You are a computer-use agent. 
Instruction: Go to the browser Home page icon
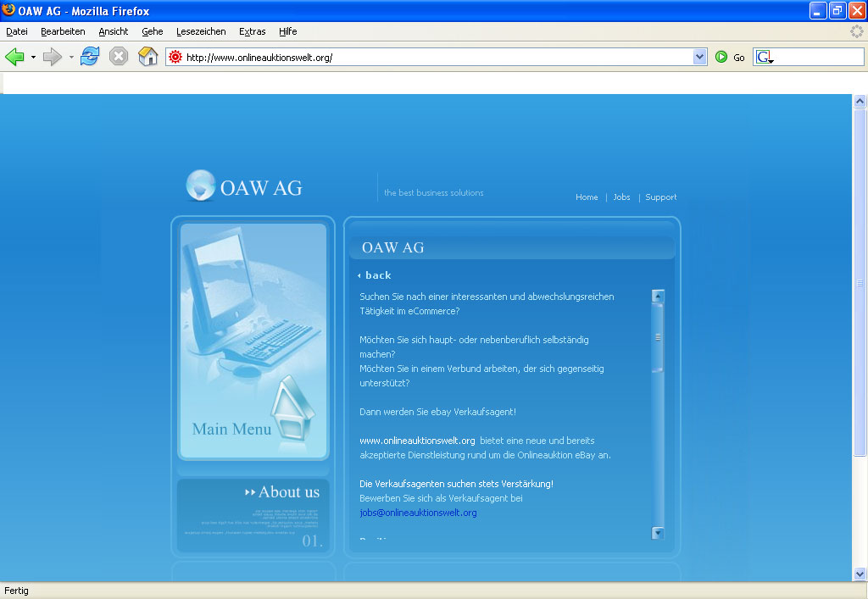(147, 57)
